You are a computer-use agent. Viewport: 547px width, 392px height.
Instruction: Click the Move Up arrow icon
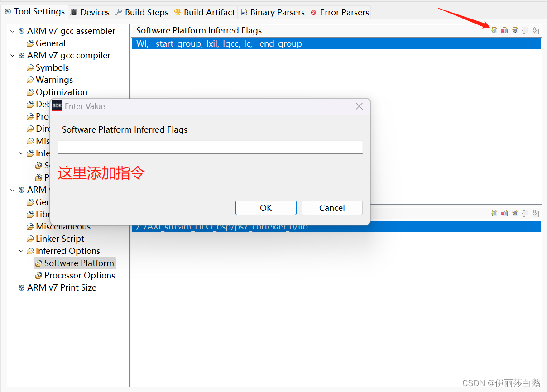pyautogui.click(x=525, y=30)
